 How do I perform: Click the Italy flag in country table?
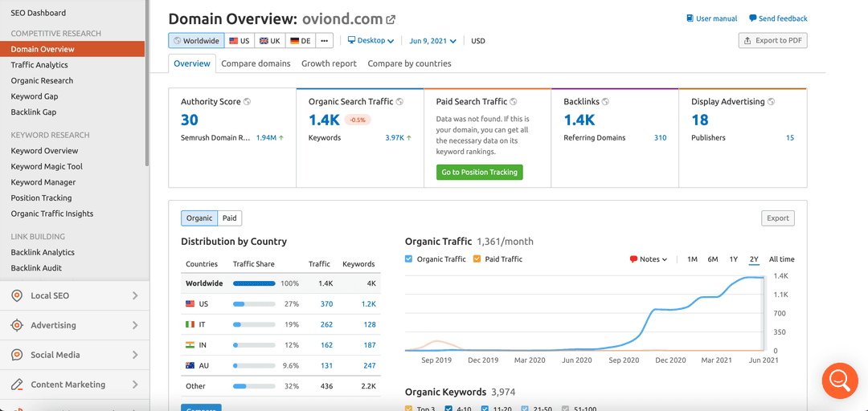(190, 324)
